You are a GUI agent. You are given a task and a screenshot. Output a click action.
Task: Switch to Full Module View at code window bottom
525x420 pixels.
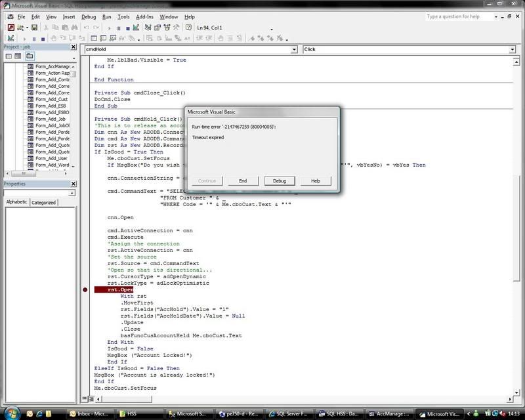coord(91,398)
